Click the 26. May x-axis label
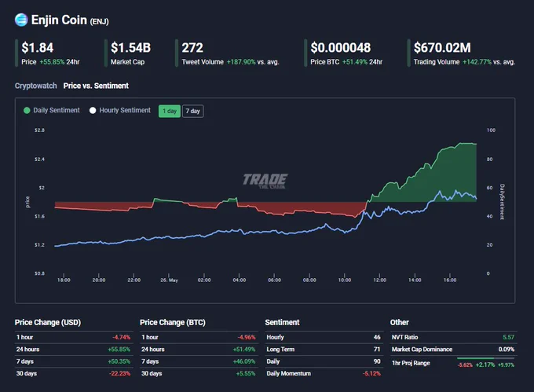 point(170,280)
